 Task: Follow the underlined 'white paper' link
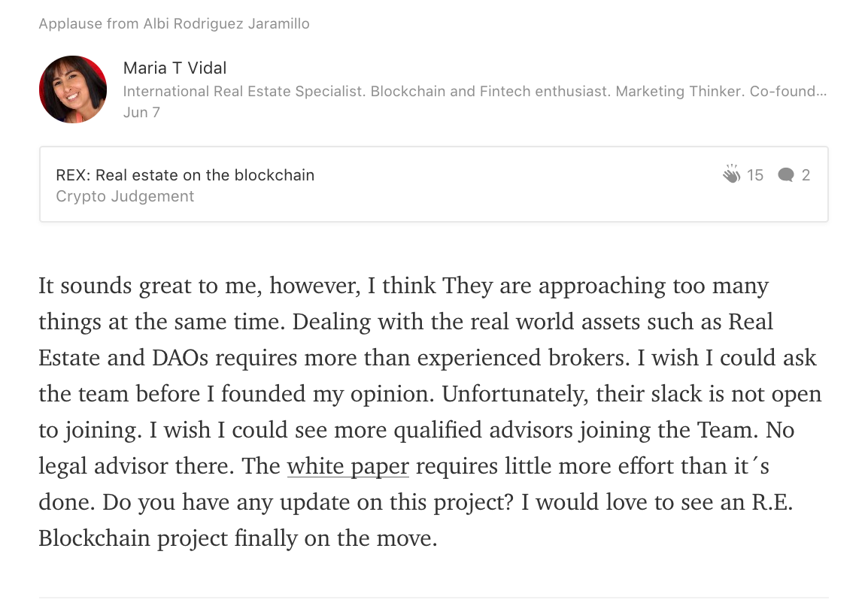pyautogui.click(x=348, y=466)
